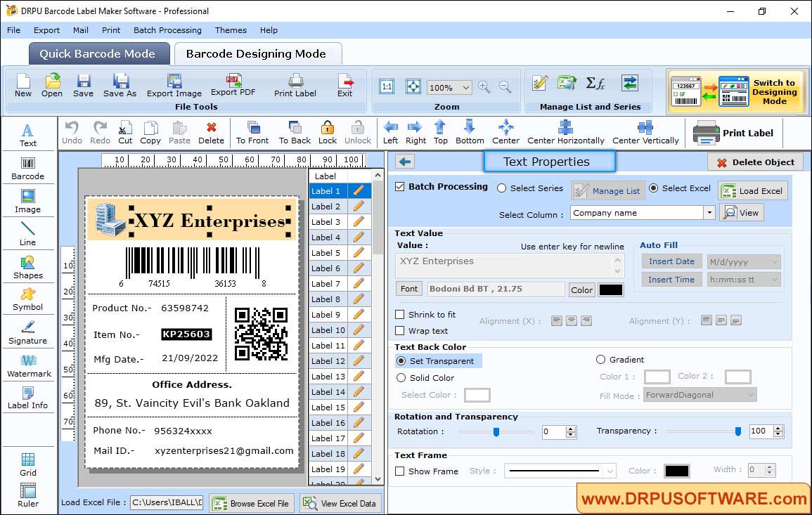Expand the Select Column dropdown
This screenshot has width=812, height=515.
click(709, 213)
